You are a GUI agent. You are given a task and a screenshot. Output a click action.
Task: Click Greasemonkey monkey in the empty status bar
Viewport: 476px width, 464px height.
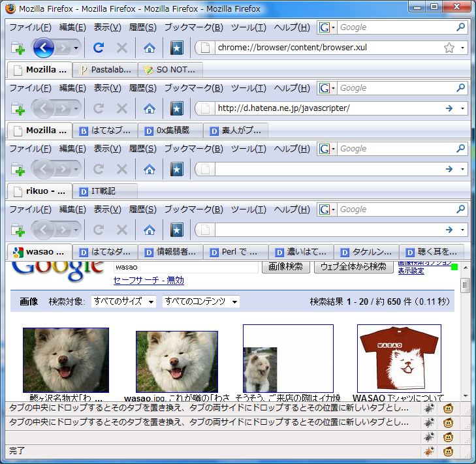tap(449, 437)
